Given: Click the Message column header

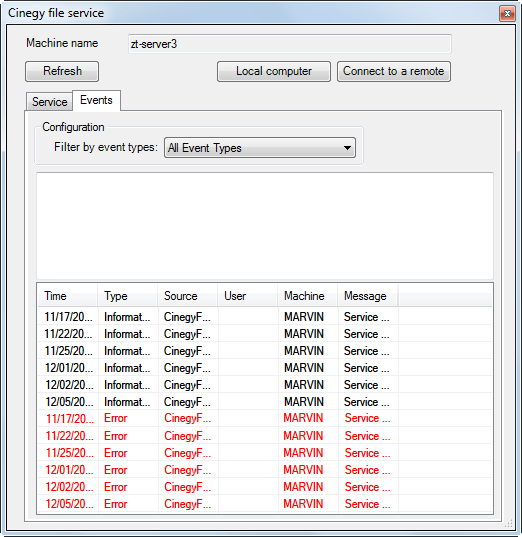Looking at the screenshot, I should coord(368,296).
